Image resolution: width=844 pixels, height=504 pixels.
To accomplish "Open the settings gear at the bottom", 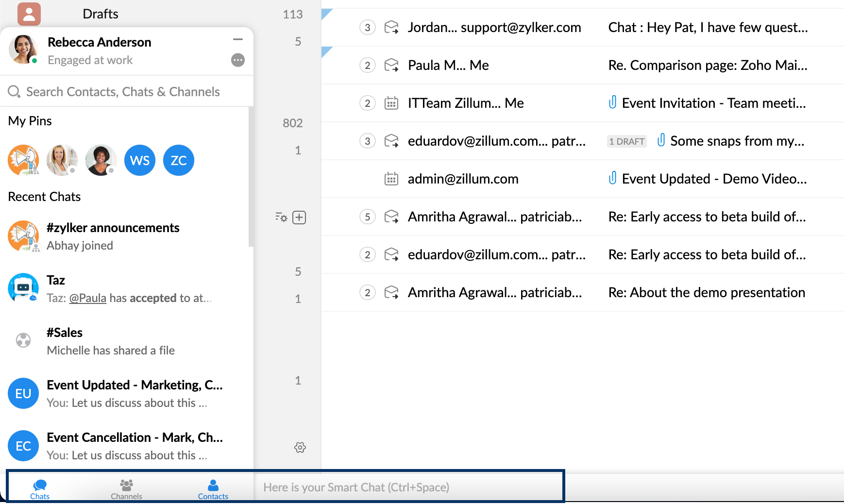I will [x=300, y=448].
